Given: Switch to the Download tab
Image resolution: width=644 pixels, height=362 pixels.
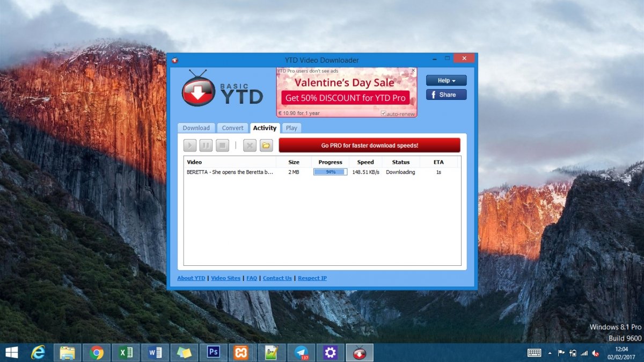Looking at the screenshot, I should (x=196, y=128).
